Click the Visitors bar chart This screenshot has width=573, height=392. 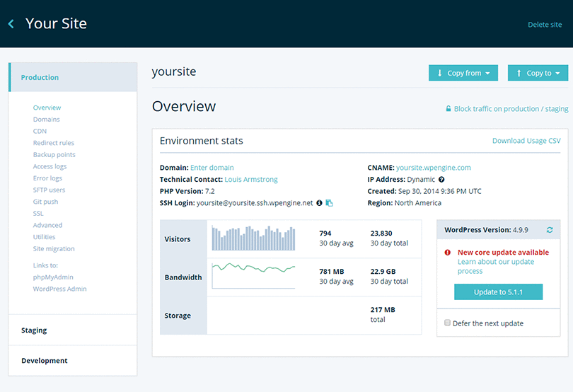(255, 239)
